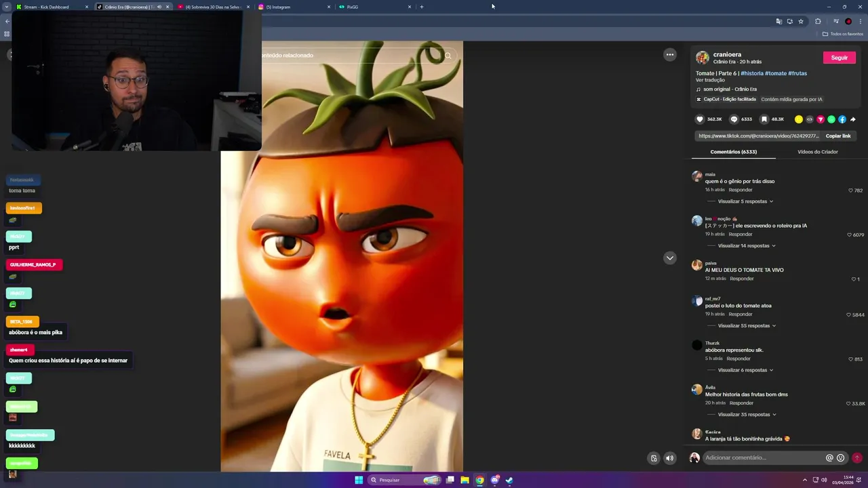Open more share options arrow
The width and height of the screenshot is (868, 488).
point(853,119)
